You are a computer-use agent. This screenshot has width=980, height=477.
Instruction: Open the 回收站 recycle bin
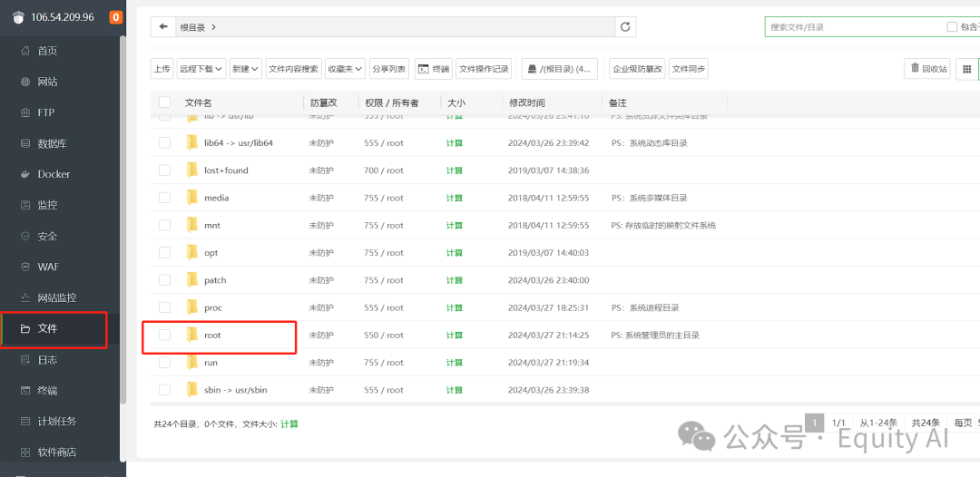tap(926, 69)
